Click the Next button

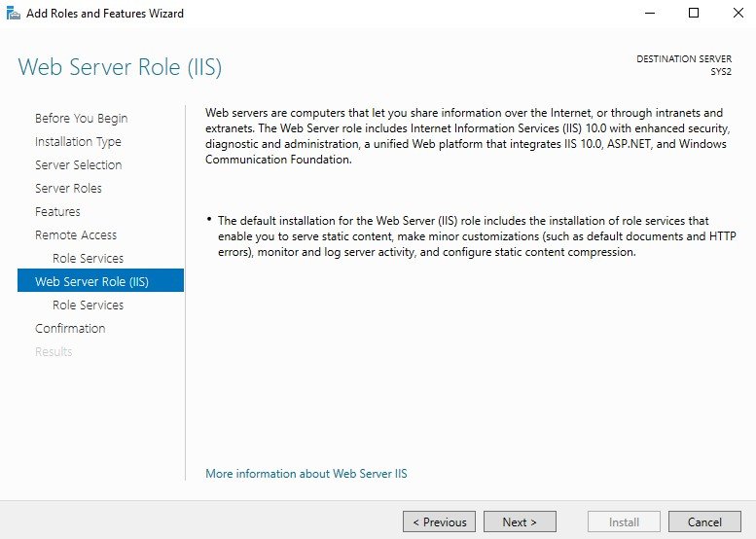(x=520, y=521)
